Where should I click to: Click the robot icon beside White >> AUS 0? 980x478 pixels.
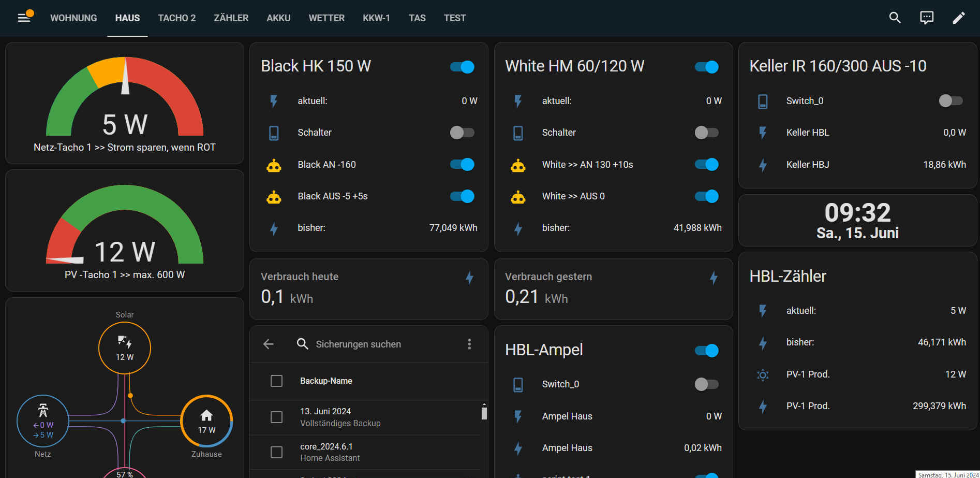pos(518,197)
